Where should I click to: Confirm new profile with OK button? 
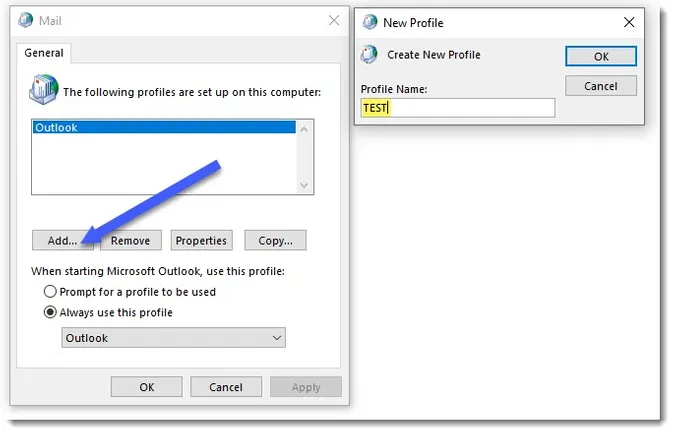tap(600, 56)
